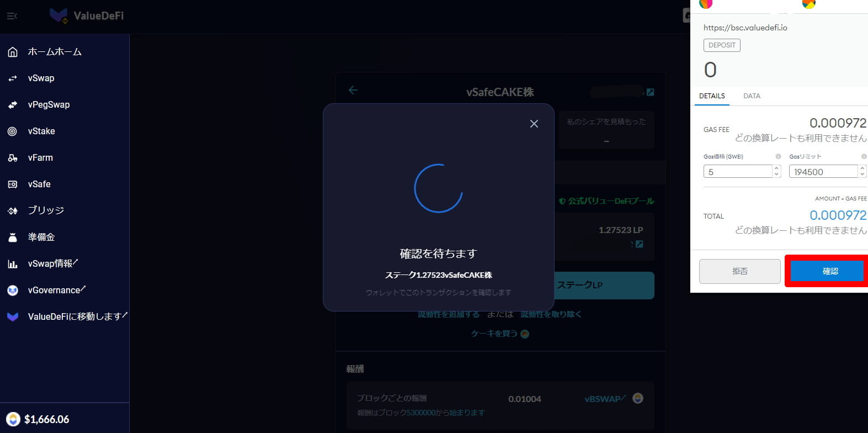The height and width of the screenshot is (433, 868).
Task: Click the bridge icon in the sidebar
Action: coord(13,211)
